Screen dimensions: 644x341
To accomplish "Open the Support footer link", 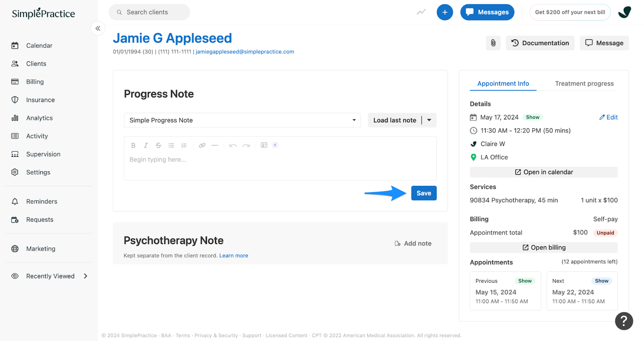I will [x=252, y=335].
